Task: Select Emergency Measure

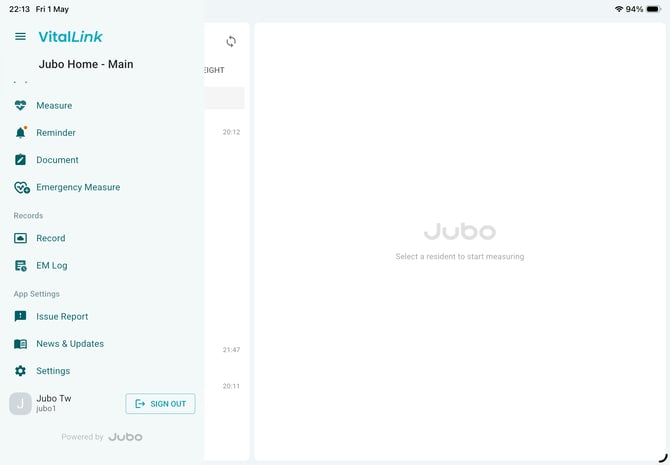Action: (78, 187)
